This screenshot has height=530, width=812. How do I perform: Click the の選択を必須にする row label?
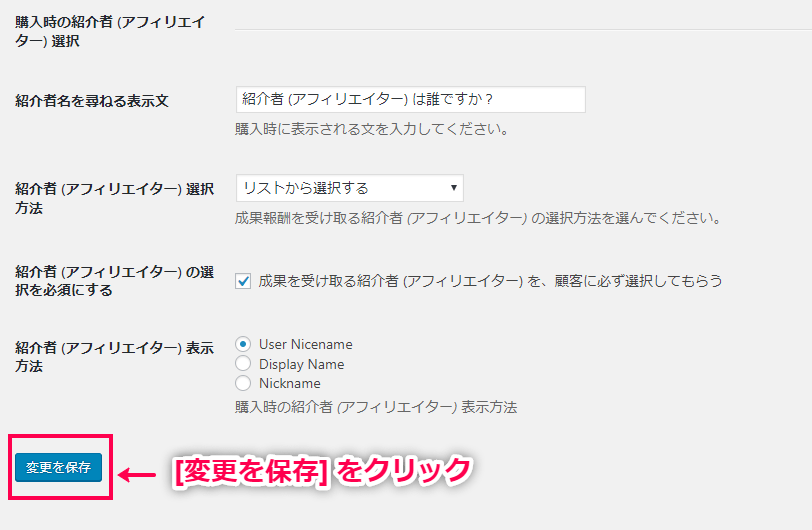114,280
